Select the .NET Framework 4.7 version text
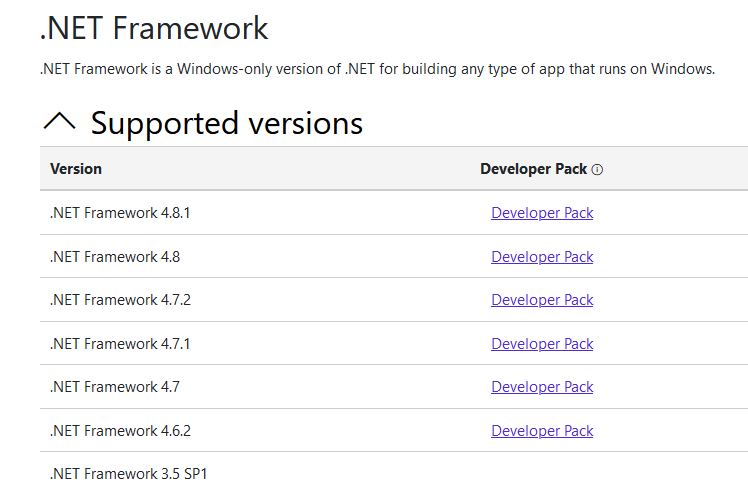 pyautogui.click(x=115, y=386)
